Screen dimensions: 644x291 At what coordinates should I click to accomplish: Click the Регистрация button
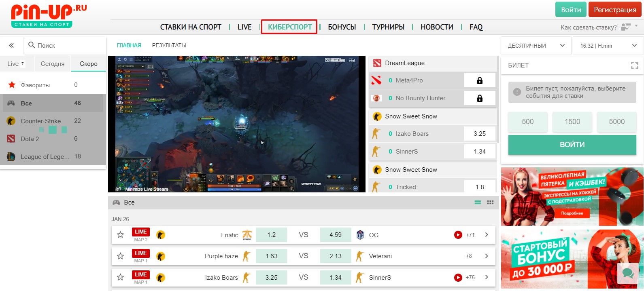click(615, 10)
